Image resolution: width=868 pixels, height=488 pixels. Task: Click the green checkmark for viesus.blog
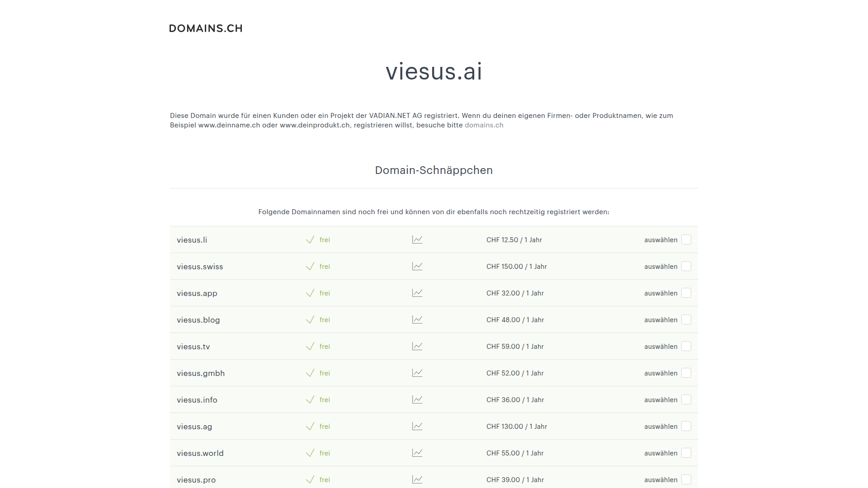click(310, 319)
